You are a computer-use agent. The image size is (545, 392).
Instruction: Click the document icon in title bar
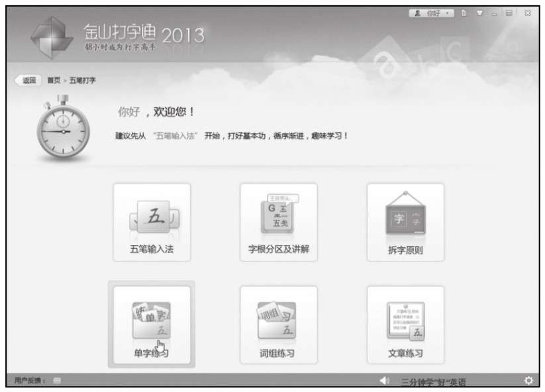464,13
